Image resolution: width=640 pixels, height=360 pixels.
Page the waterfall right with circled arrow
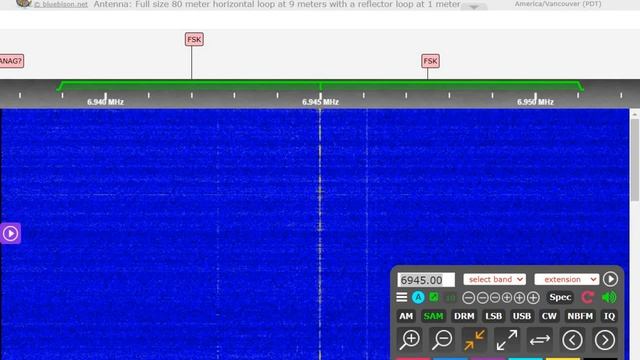[604, 340]
